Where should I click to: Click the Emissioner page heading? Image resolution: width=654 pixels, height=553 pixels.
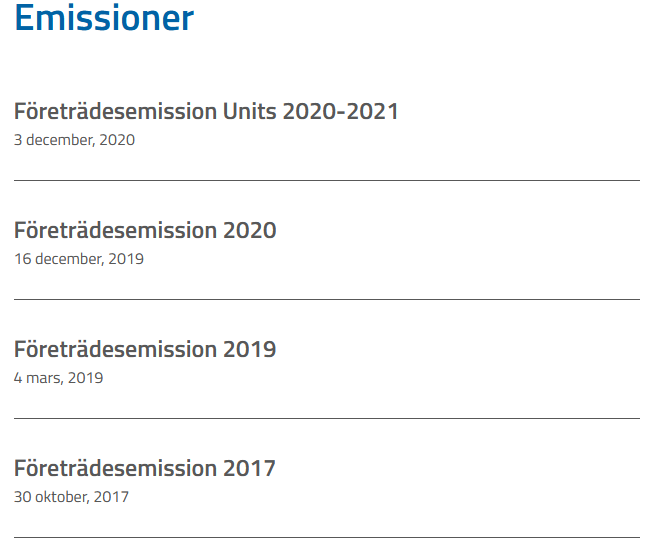tap(104, 18)
